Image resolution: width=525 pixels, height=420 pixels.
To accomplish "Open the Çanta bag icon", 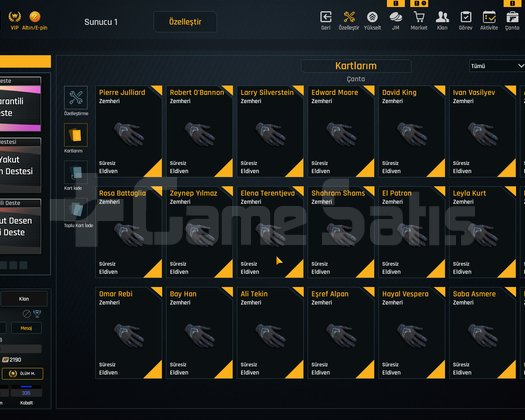I will coord(512,17).
